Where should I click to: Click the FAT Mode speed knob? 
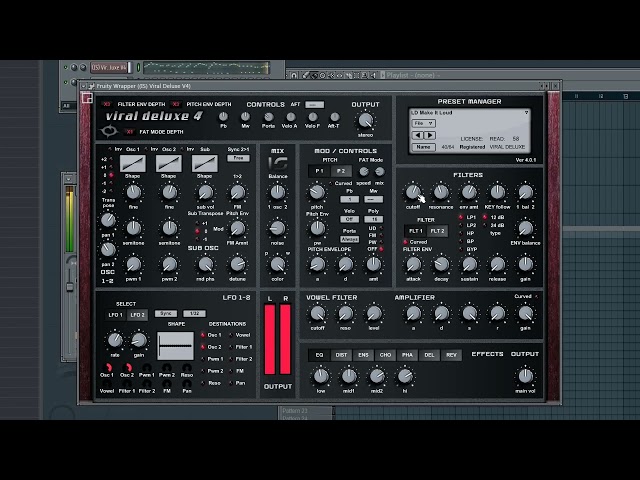pyautogui.click(x=364, y=171)
